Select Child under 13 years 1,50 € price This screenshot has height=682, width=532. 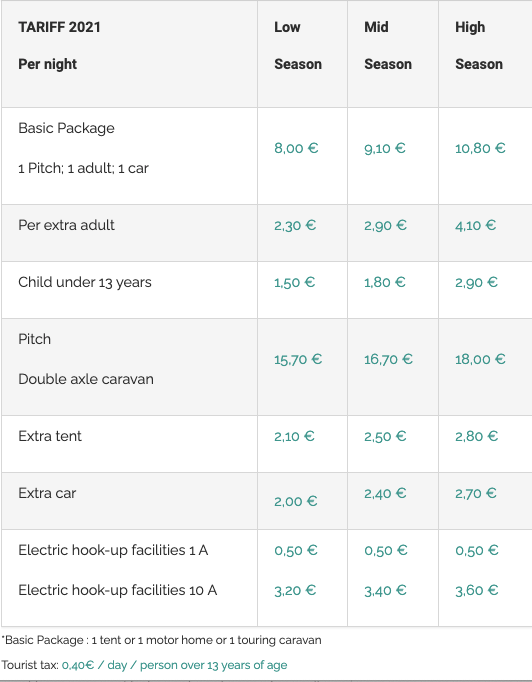click(x=294, y=282)
